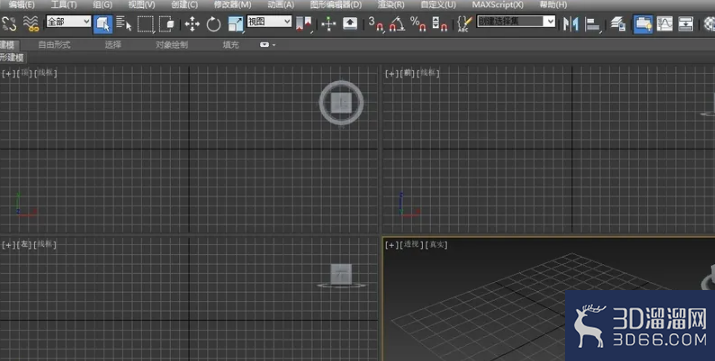
Task: Toggle the Graphite ribbon display
Action: click(x=643, y=24)
